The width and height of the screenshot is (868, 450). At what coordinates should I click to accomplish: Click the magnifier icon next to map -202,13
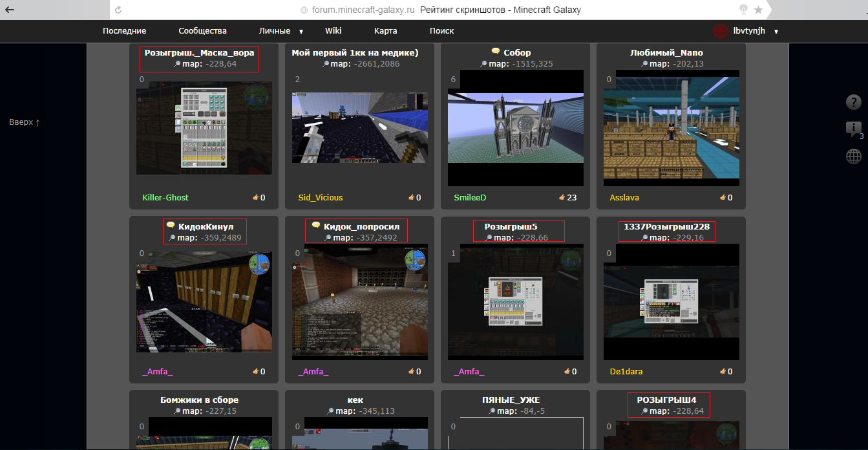pos(645,64)
